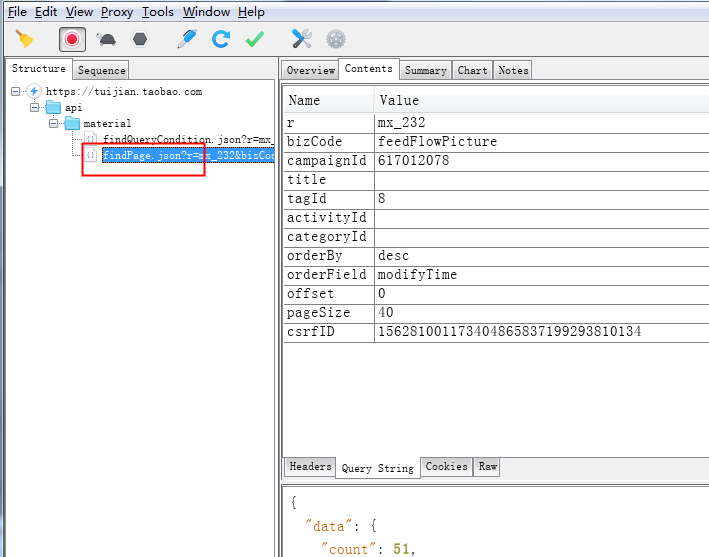Switch to the Summary tab
The width and height of the screenshot is (709, 557).
click(425, 71)
